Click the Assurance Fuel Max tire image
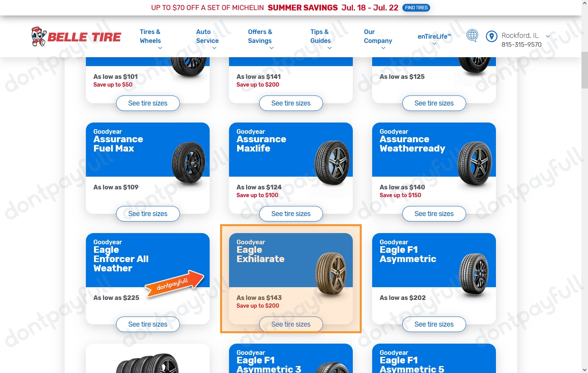Viewport: 588px width, 373px height. [189, 163]
